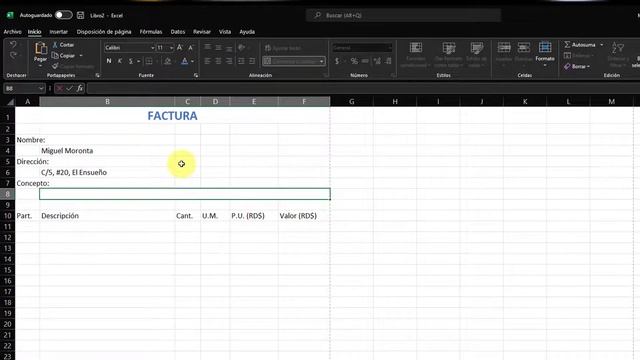Click the confirm checkmark in formula bar
The image size is (640, 360).
(70, 88)
